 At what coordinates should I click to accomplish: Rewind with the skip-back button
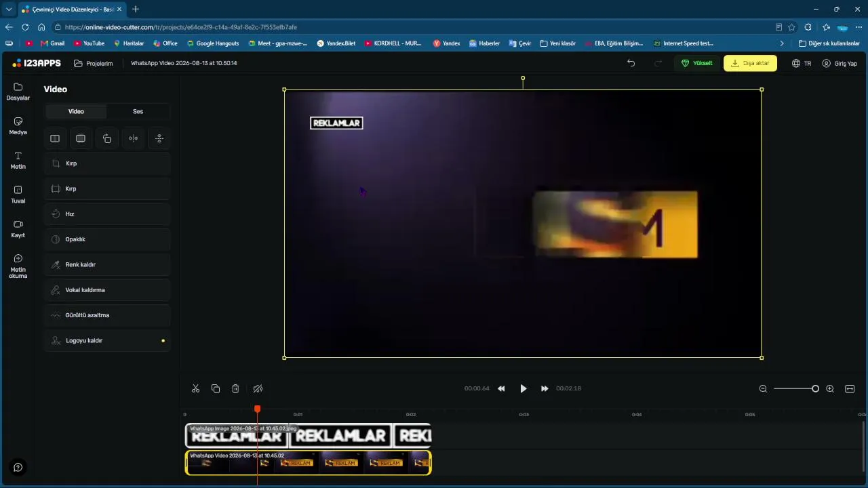pyautogui.click(x=501, y=388)
